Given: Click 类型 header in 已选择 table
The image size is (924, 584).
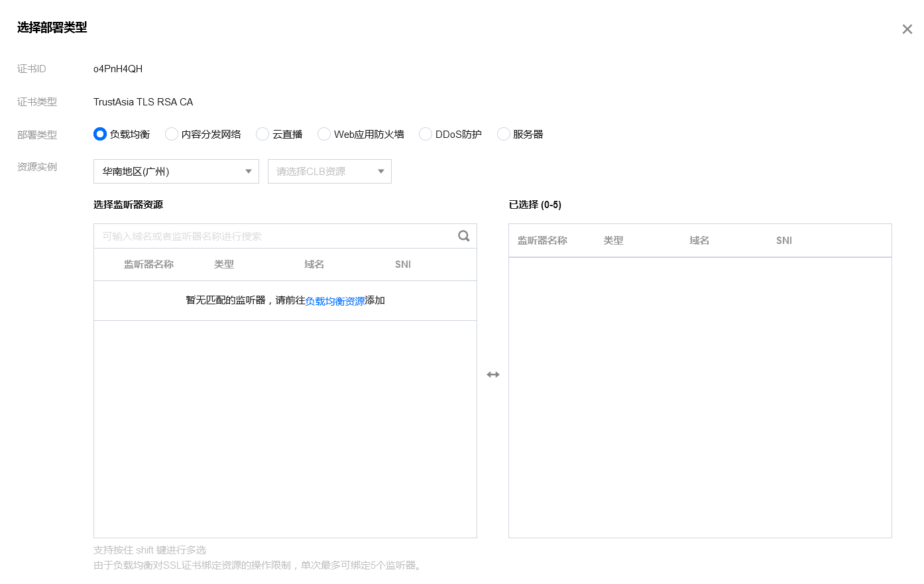Looking at the screenshot, I should click(613, 241).
